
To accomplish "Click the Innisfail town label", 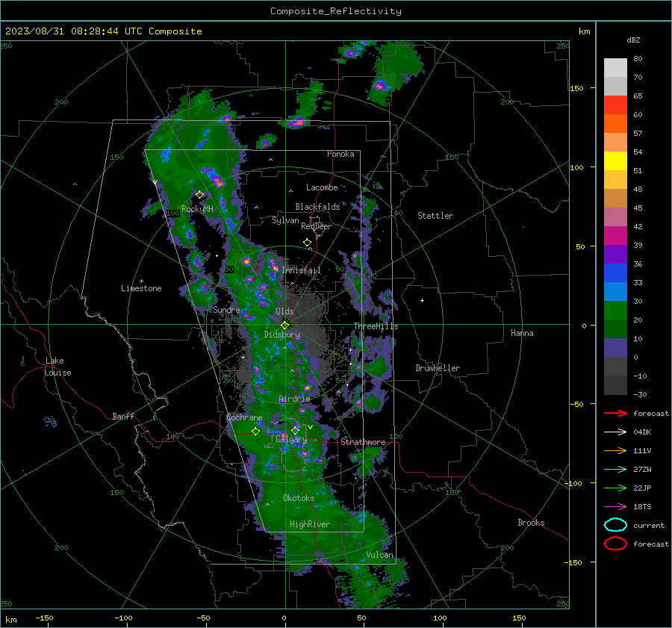I will [x=301, y=270].
